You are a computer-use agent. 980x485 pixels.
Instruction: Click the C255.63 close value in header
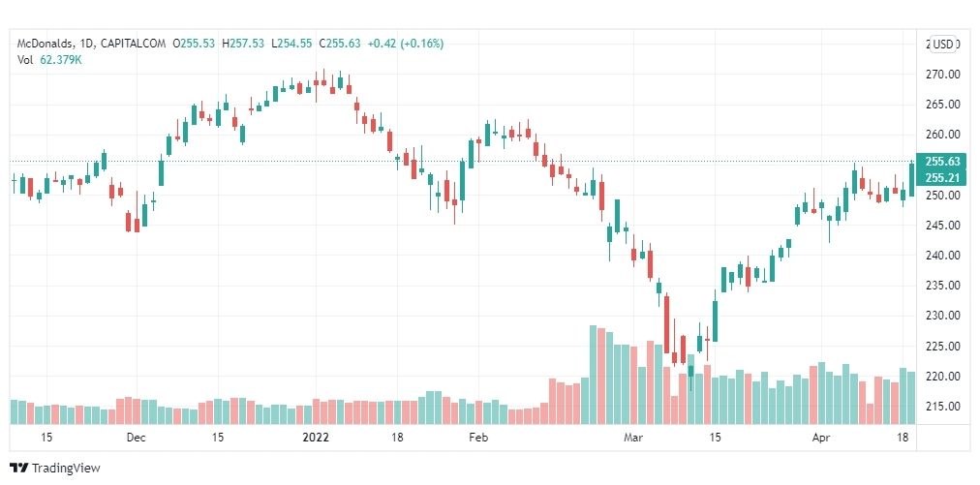[x=340, y=44]
